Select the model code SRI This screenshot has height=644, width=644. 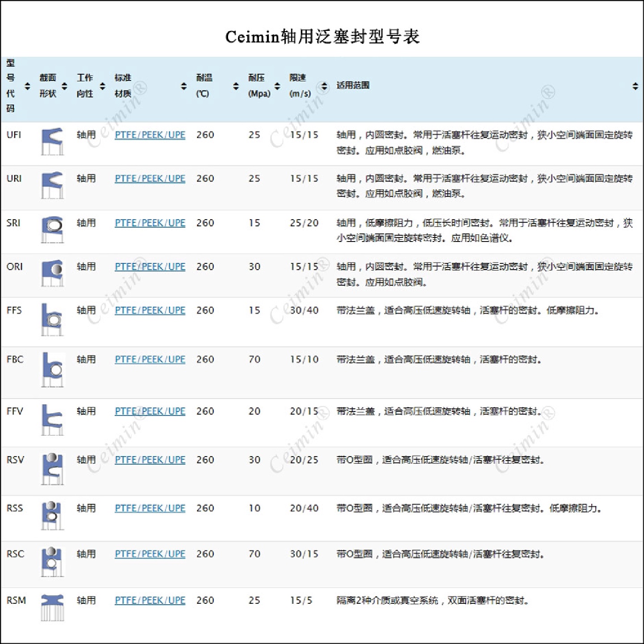coord(13,223)
